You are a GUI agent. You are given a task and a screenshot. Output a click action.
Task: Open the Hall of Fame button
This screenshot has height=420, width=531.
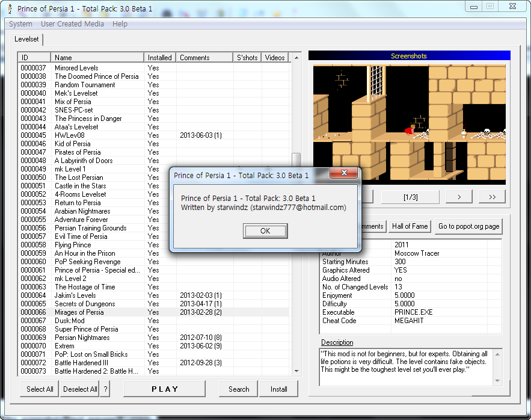coord(410,226)
